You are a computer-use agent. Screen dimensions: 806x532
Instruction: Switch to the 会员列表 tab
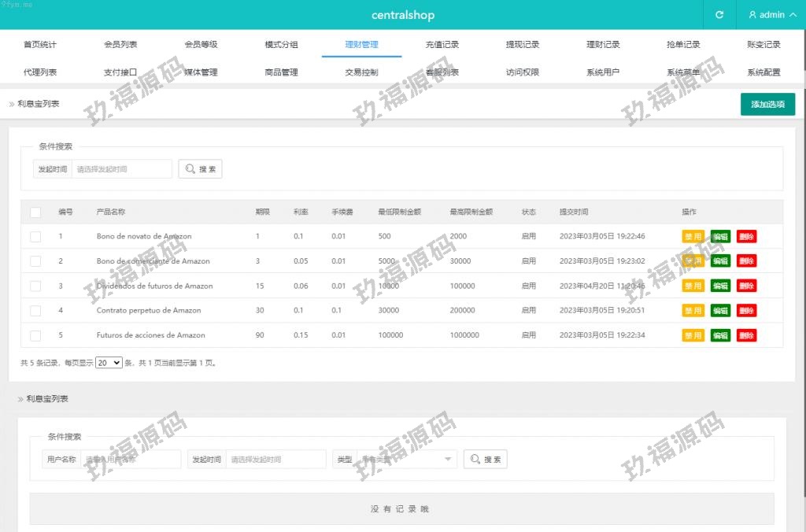click(120, 45)
